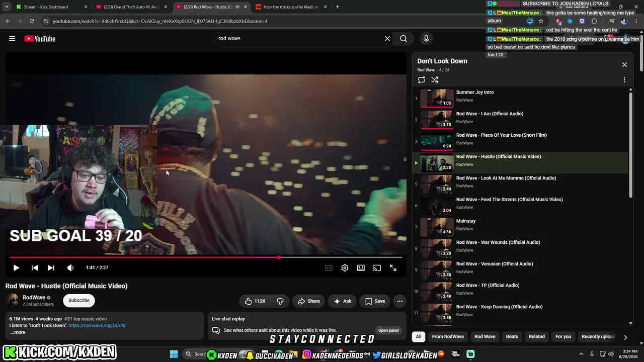Play the paused Hustle video
This screenshot has height=362, width=644.
pyautogui.click(x=16, y=268)
